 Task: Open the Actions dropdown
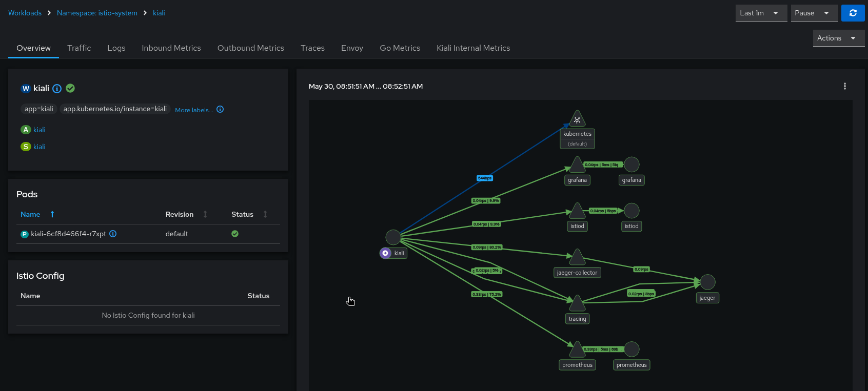point(838,38)
